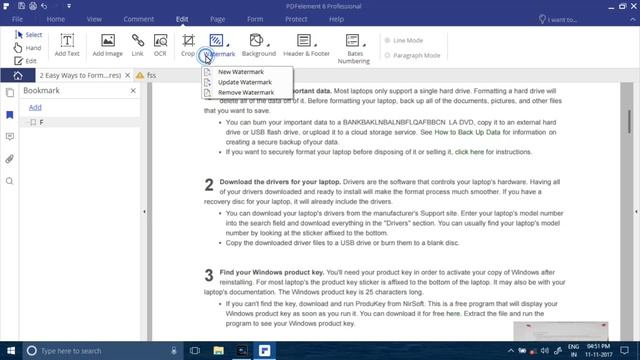Image resolution: width=640 pixels, height=360 pixels.
Task: Switch to the Protect ribbon tab
Action: [296, 19]
